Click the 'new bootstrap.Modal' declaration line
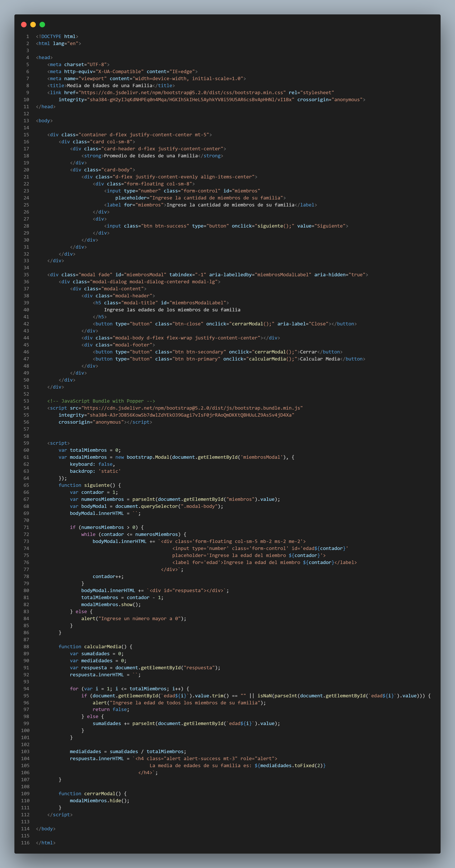 point(176,457)
